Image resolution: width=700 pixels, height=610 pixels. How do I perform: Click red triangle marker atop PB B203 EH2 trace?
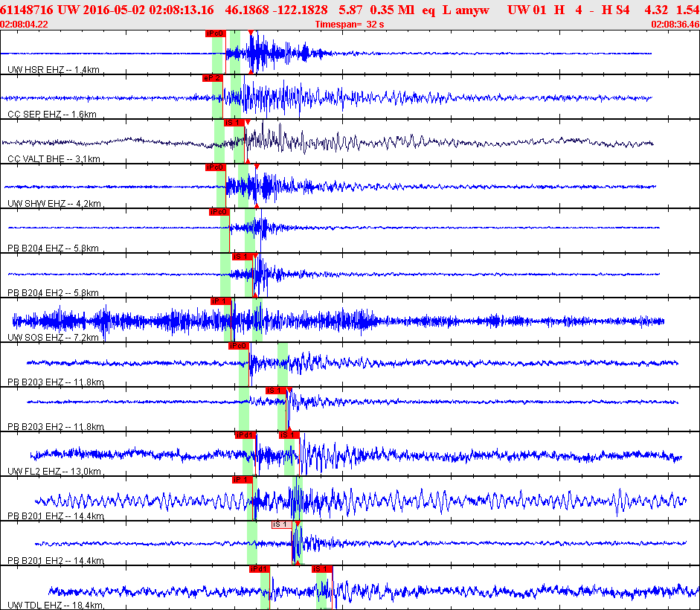tap(289, 390)
